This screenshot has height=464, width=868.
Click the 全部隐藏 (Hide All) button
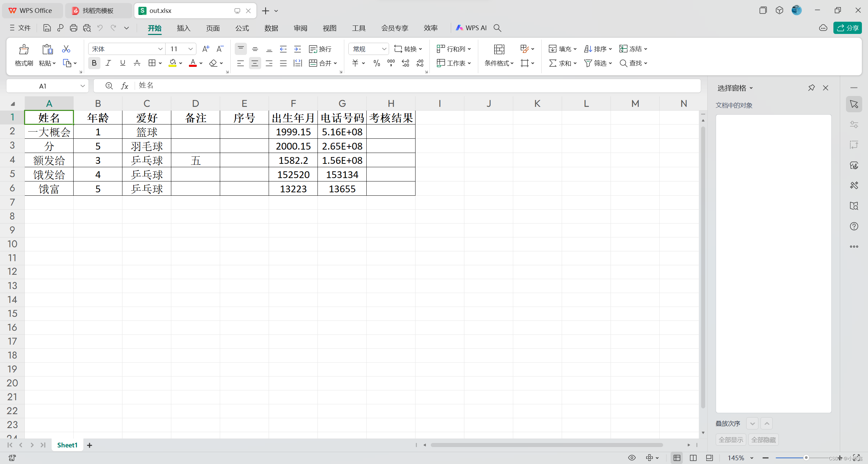pos(763,440)
